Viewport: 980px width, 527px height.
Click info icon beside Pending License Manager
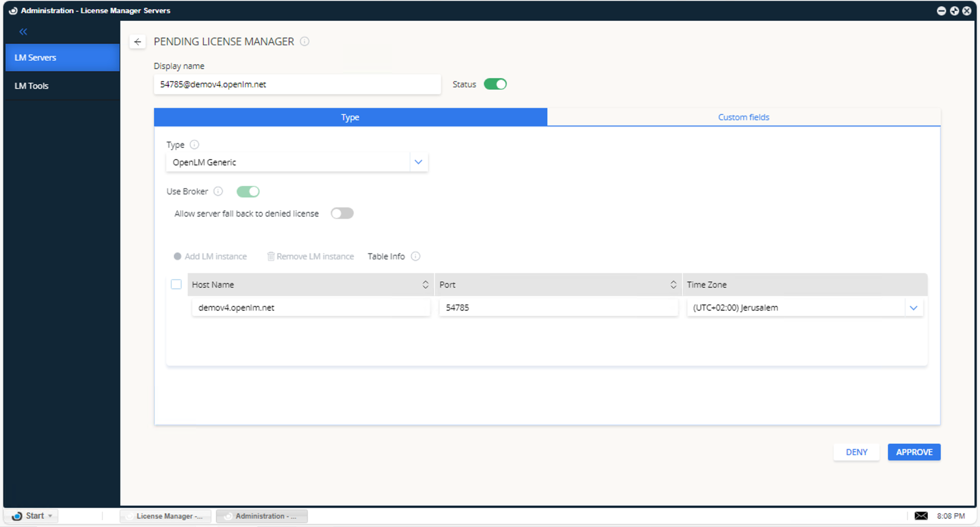[x=304, y=42]
